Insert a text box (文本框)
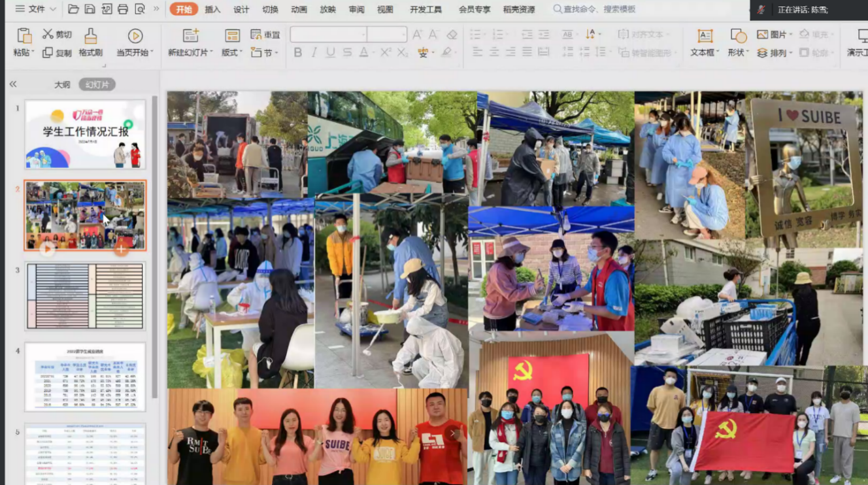Screen dimensions: 868x485 tap(705, 37)
